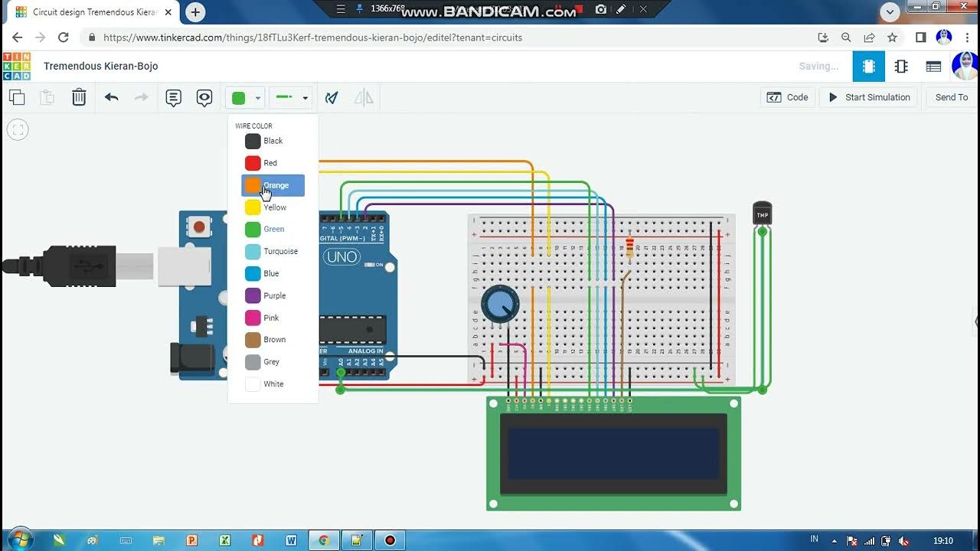This screenshot has width=980, height=551.
Task: Choose Green from wire colors
Action: coord(273,229)
